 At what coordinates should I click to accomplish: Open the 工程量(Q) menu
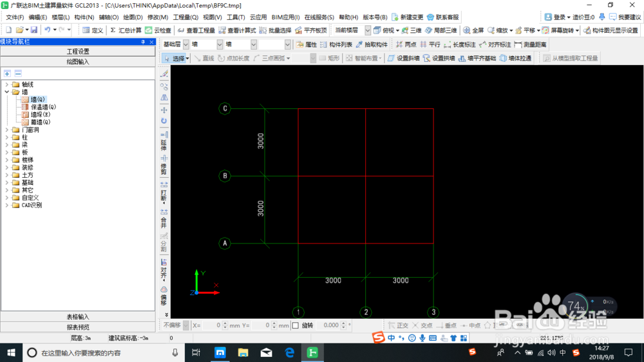click(x=185, y=17)
